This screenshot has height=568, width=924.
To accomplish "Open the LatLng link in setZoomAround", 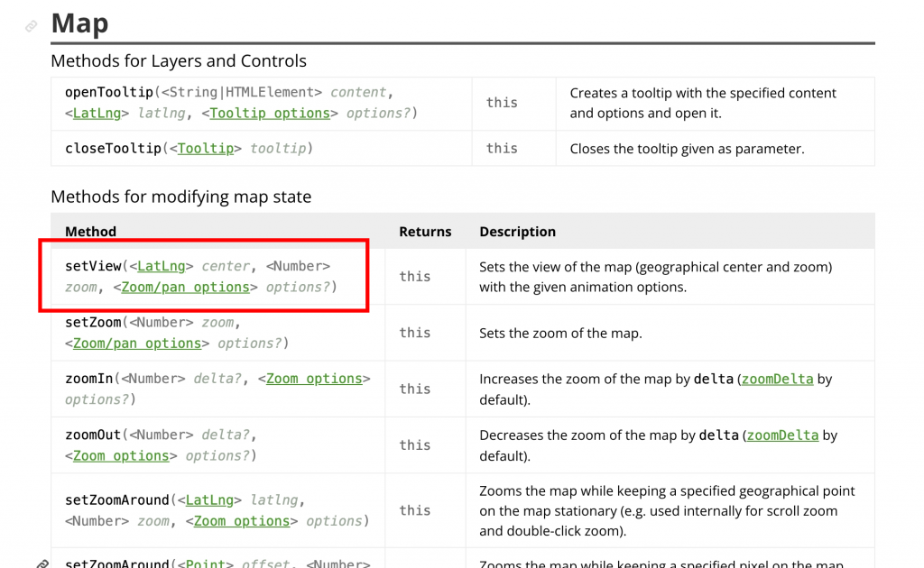I will coord(208,499).
